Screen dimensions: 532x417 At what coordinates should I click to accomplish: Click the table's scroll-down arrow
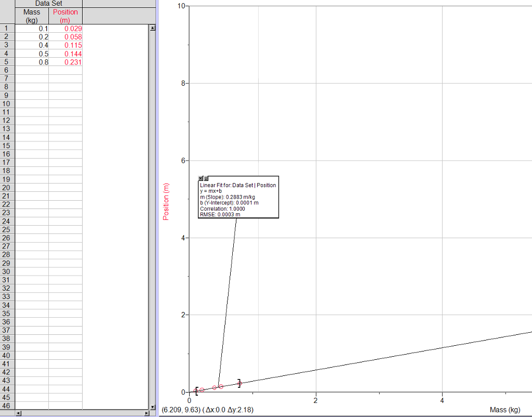[152, 407]
